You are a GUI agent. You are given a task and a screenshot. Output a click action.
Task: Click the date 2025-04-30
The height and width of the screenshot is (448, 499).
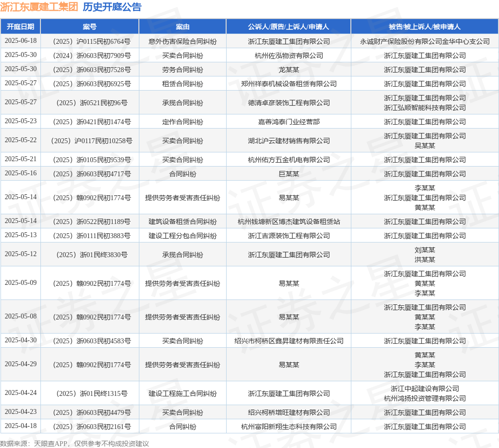click(x=20, y=340)
